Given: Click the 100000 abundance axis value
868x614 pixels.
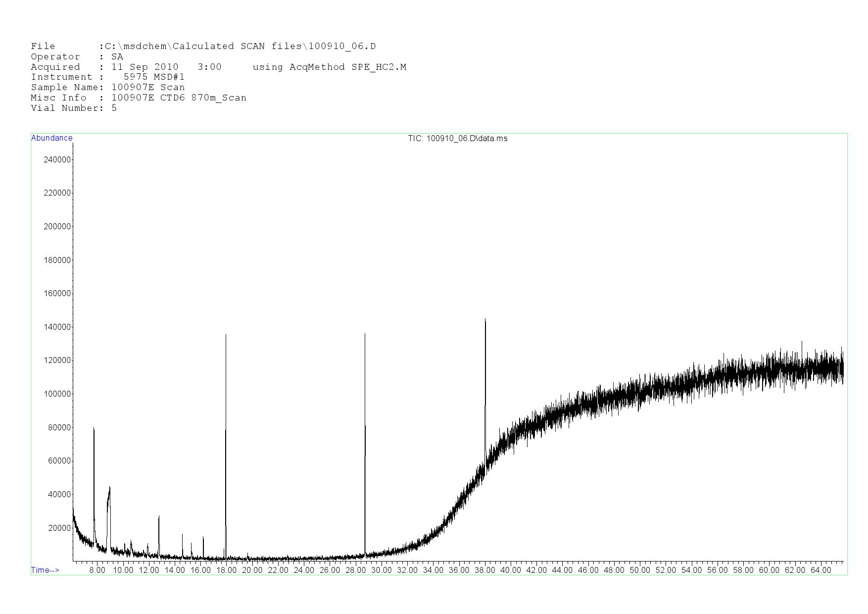Looking at the screenshot, I should 57,394.
